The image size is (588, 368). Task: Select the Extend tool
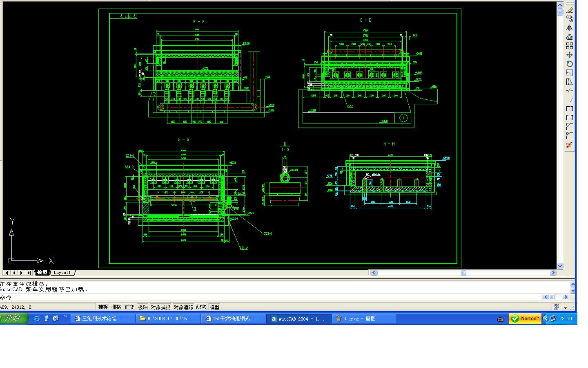click(570, 100)
